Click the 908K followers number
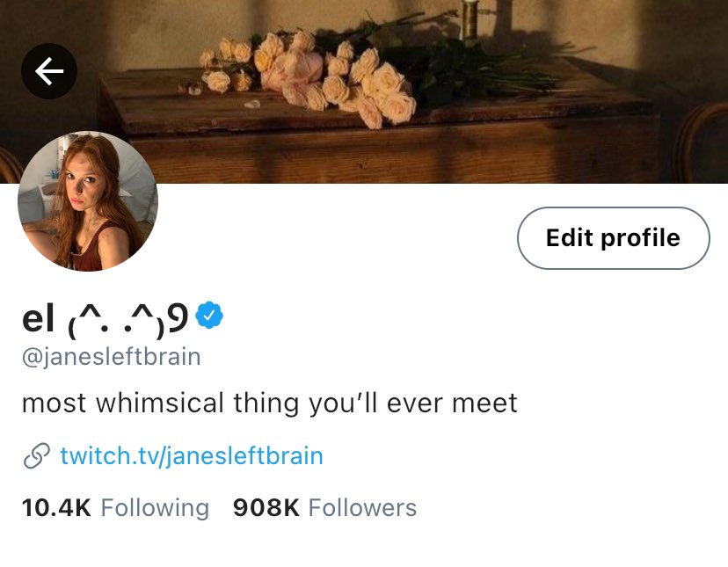 point(266,508)
